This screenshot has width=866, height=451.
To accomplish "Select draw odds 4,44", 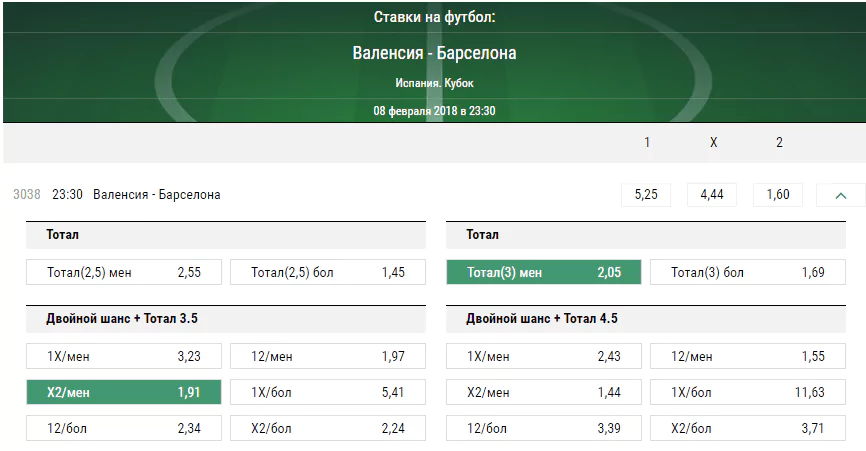I will tap(712, 195).
